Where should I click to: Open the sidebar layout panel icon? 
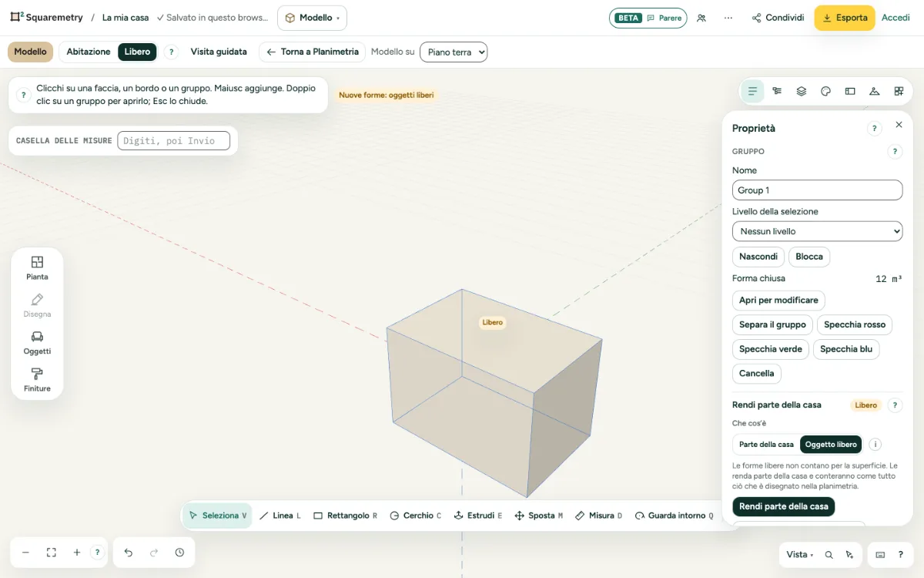[x=850, y=91]
